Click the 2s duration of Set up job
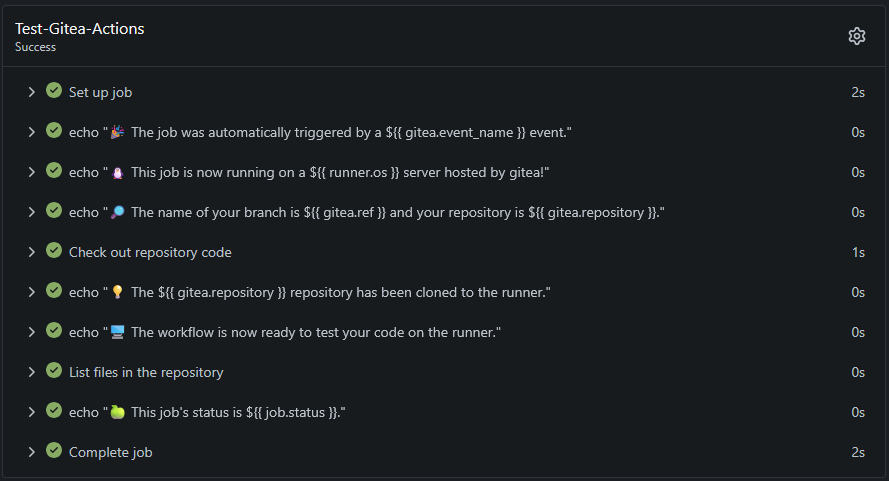This screenshot has height=481, width=889. click(x=857, y=92)
